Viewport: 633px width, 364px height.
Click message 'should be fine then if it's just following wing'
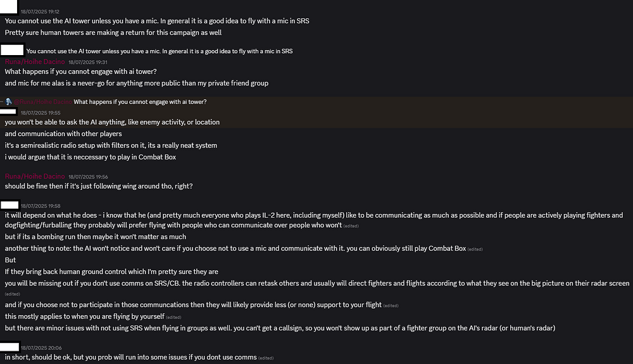(x=98, y=186)
